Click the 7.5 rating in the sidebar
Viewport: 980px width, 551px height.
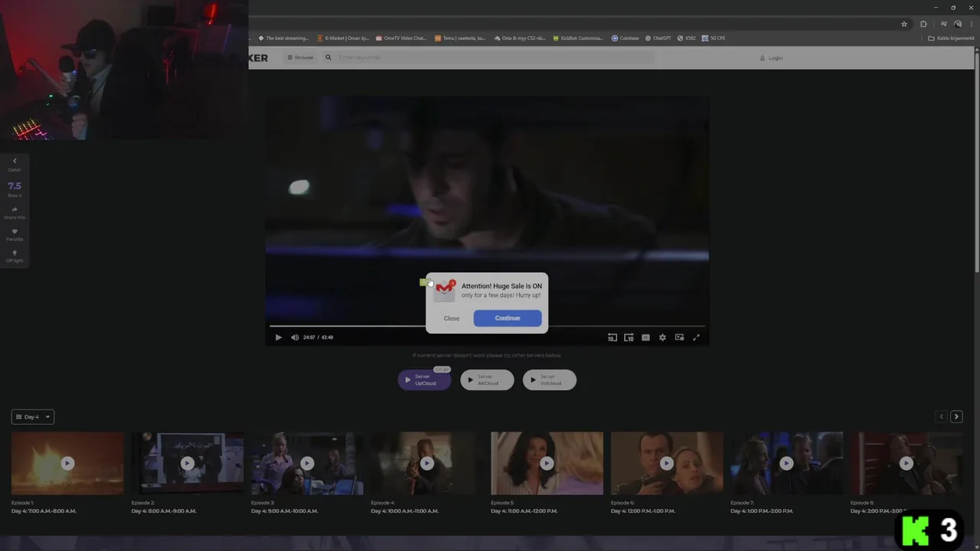tap(15, 186)
